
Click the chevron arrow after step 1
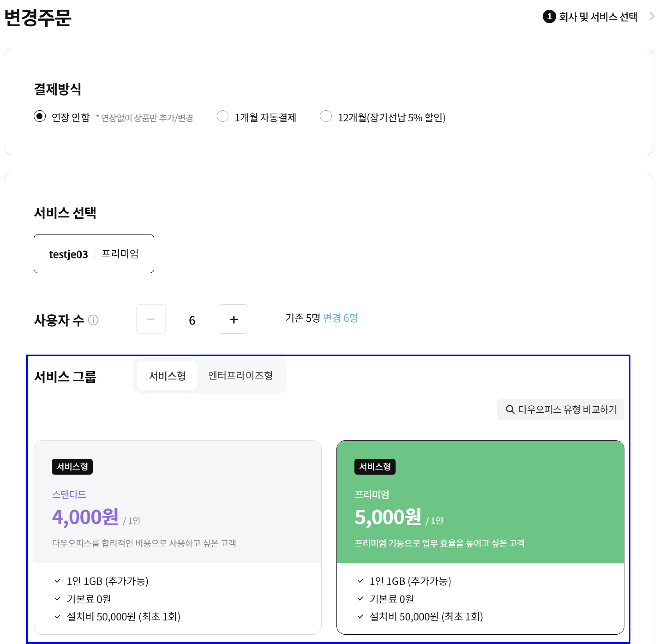[651, 16]
